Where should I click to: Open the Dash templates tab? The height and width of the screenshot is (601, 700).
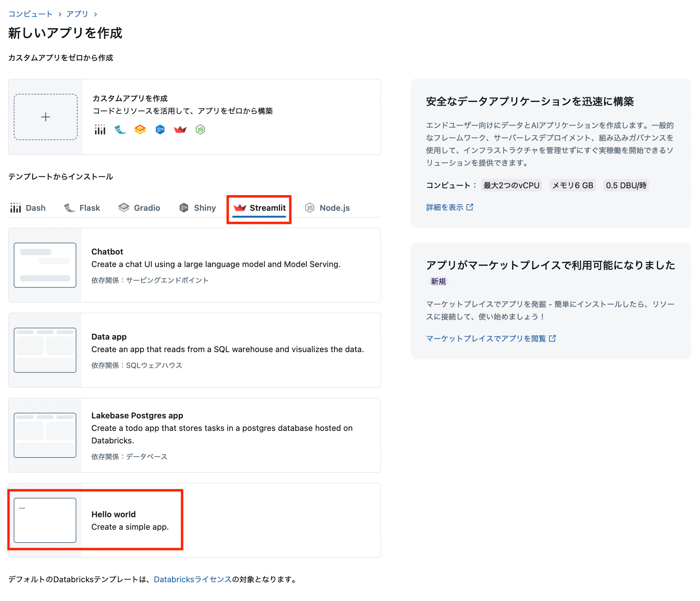[x=28, y=208]
